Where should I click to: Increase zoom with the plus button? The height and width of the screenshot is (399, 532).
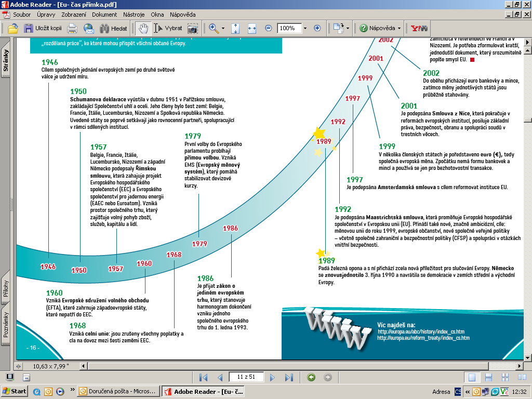pyautogui.click(x=317, y=28)
